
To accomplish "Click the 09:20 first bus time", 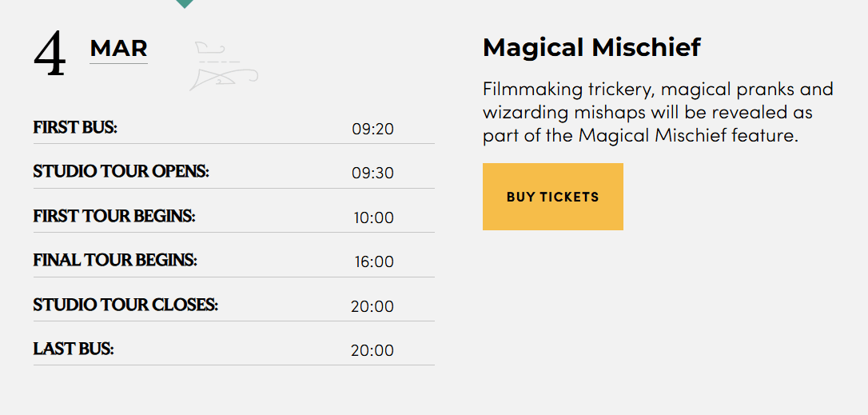I will pyautogui.click(x=372, y=129).
